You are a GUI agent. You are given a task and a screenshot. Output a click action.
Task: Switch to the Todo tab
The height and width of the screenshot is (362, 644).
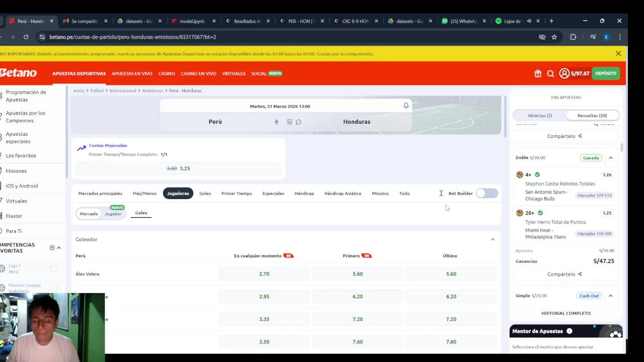(405, 193)
